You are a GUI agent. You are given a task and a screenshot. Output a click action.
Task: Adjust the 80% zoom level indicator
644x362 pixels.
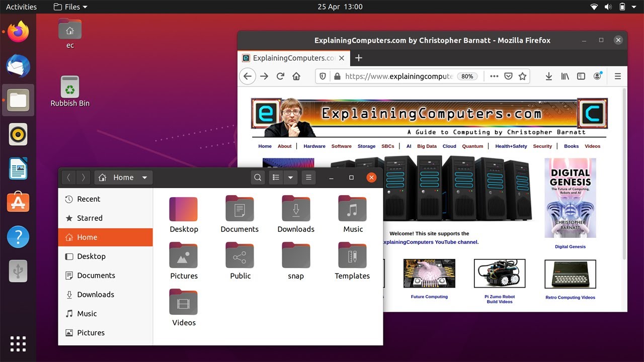467,76
